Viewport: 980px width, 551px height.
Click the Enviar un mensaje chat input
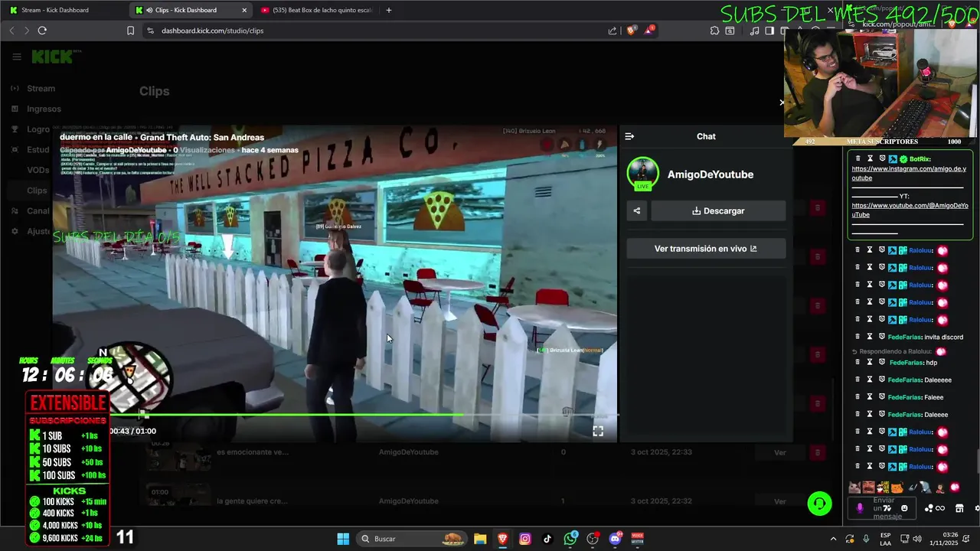tap(882, 508)
